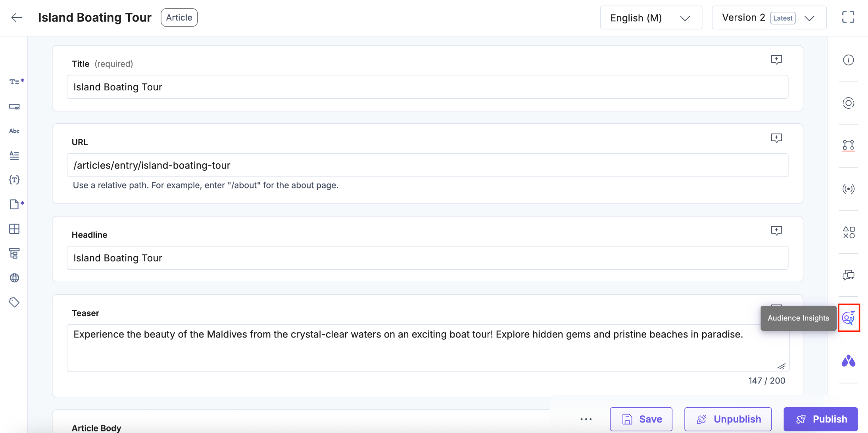Open the Version 2 dropdown
The image size is (868, 433).
pos(769,18)
